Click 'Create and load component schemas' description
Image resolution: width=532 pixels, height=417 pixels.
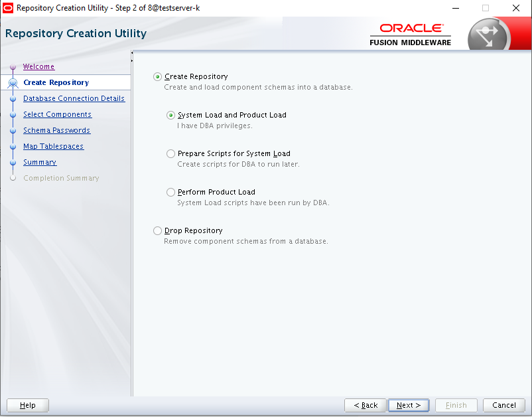(x=258, y=87)
